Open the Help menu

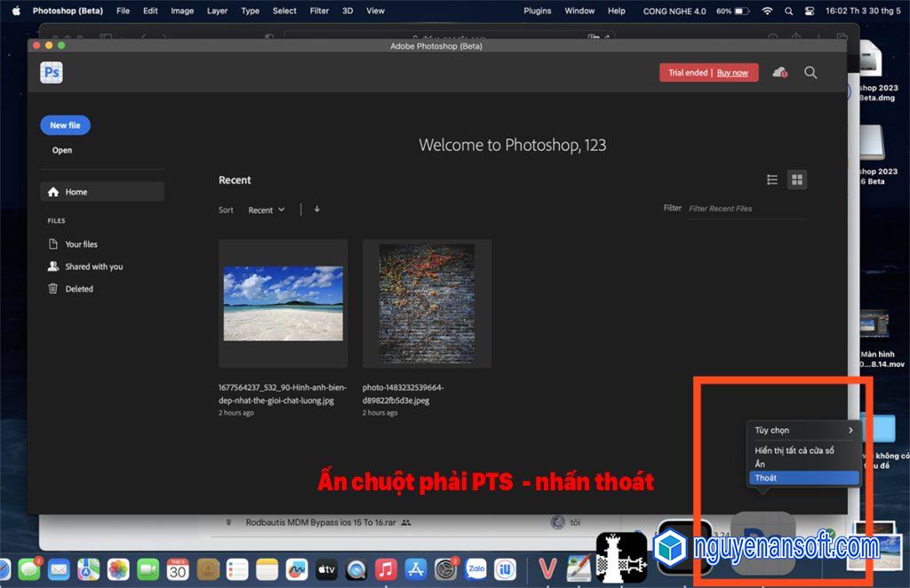coord(617,11)
